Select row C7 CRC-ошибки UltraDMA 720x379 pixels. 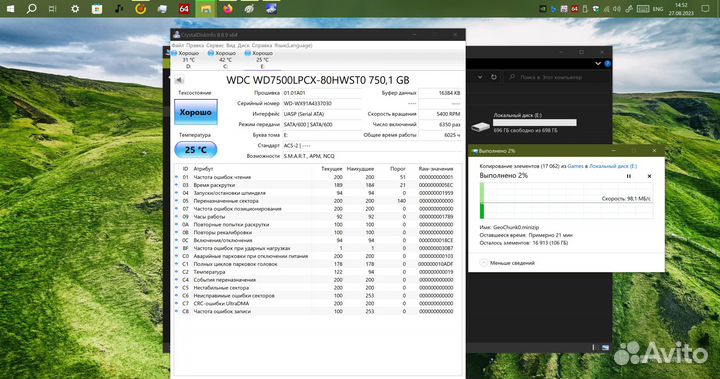[318, 303]
